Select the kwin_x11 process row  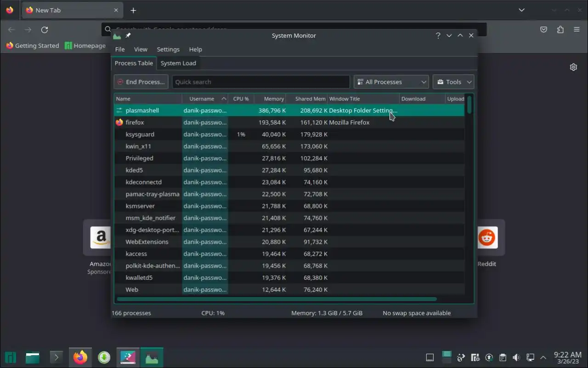pyautogui.click(x=289, y=146)
